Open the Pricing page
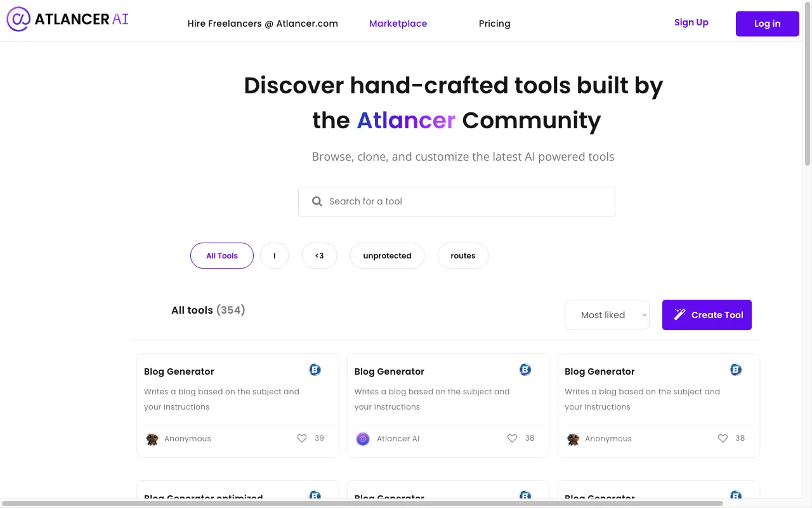Image resolution: width=812 pixels, height=508 pixels. [495, 23]
